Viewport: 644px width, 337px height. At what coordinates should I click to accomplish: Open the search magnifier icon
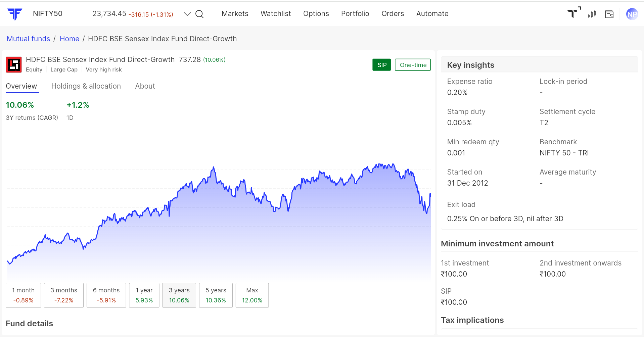click(199, 14)
